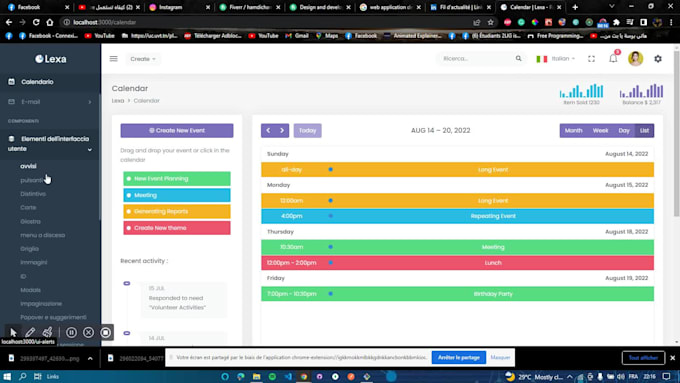
Task: Expand the E-mail sidebar item
Action: (50, 102)
